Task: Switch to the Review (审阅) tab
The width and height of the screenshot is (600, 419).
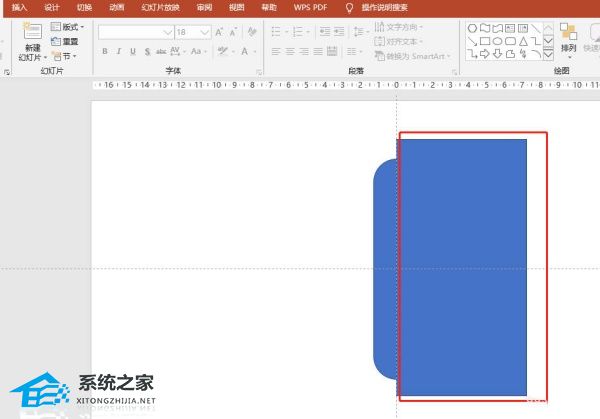Action: click(204, 8)
